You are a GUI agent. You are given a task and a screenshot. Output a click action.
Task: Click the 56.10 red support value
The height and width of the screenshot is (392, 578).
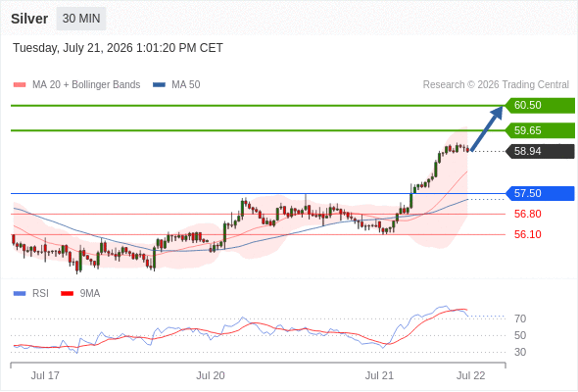(528, 234)
